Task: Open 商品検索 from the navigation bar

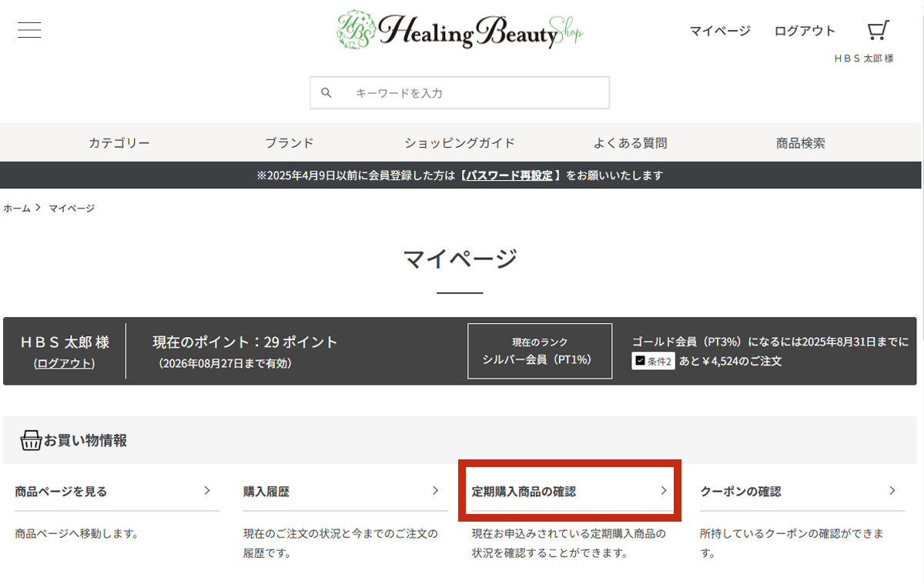Action: pos(800,143)
